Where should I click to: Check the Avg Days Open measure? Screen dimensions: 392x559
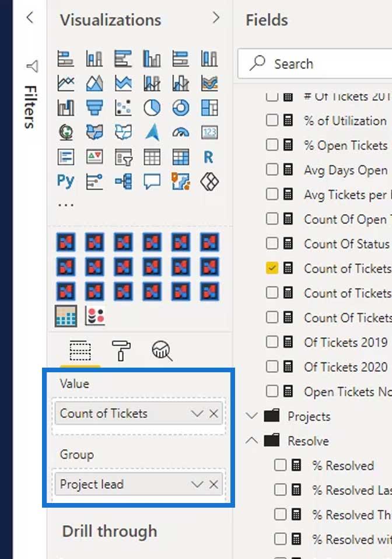tap(272, 169)
